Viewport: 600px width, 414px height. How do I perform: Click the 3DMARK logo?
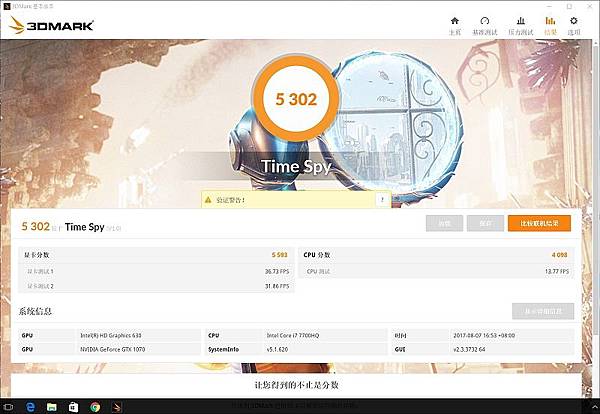[51, 25]
